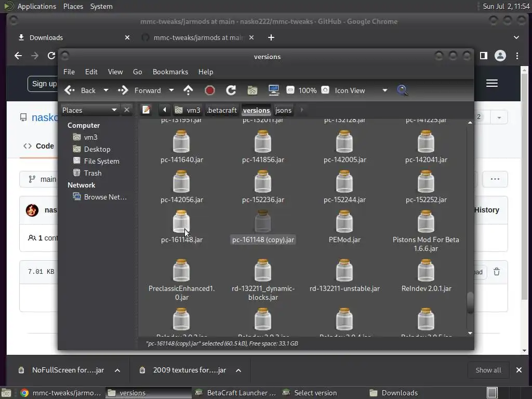Open the Bookmarks menu

pos(170,72)
